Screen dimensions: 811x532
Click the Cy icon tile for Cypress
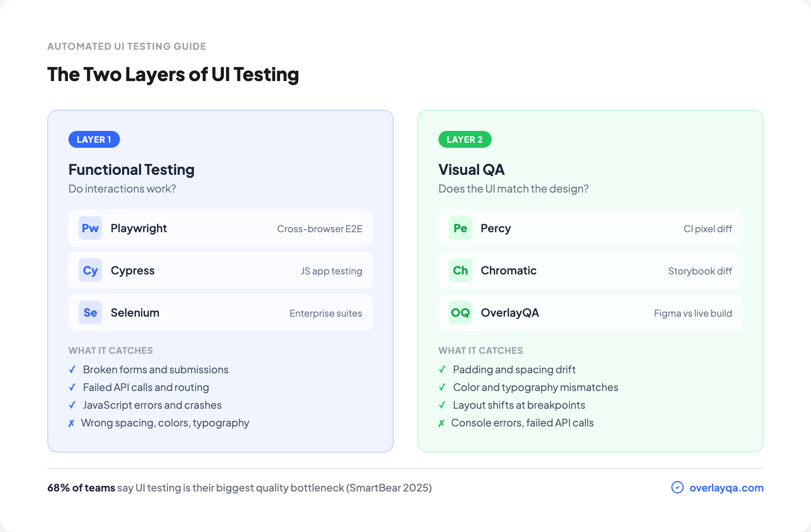tap(90, 270)
